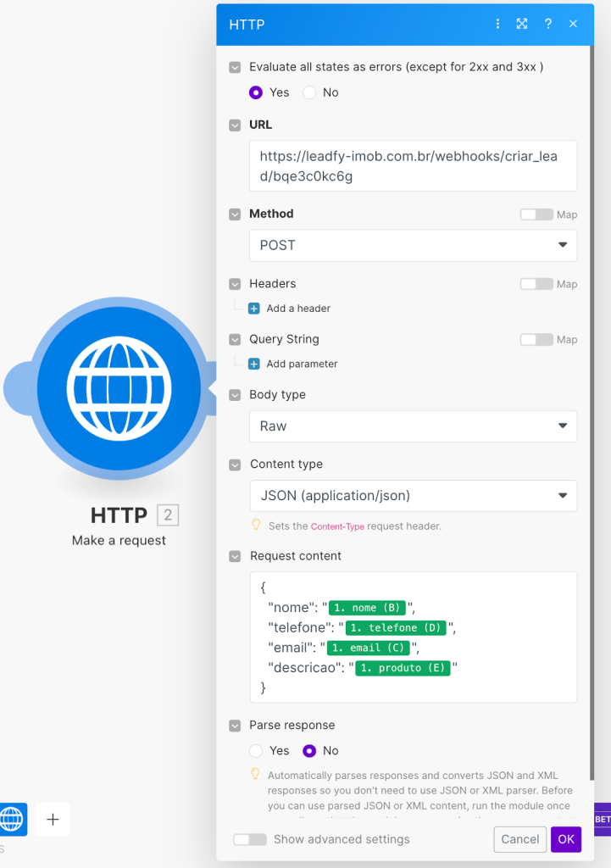Screen dimensions: 611x868
Task: Toggle the Map switch for Method
Action: (x=536, y=214)
